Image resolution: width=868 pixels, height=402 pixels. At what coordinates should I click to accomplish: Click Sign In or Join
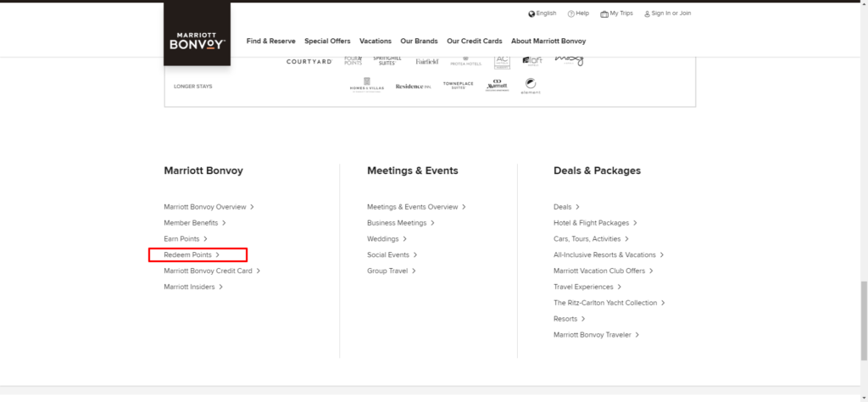point(667,14)
